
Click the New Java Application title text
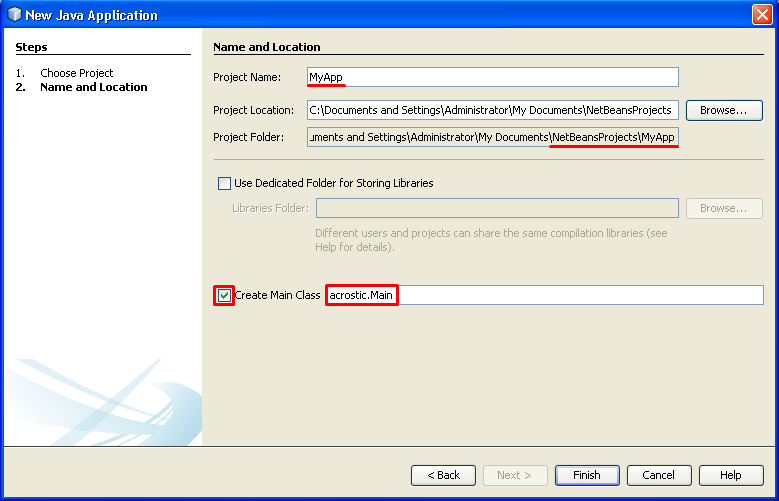tap(91, 15)
